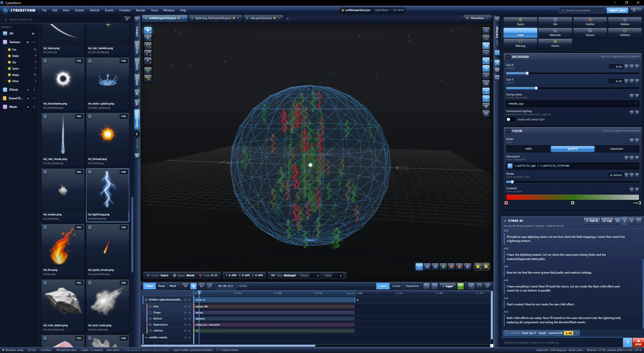Open the Quick settings panel
The image size is (644, 353).
pyautogui.click(x=520, y=22)
